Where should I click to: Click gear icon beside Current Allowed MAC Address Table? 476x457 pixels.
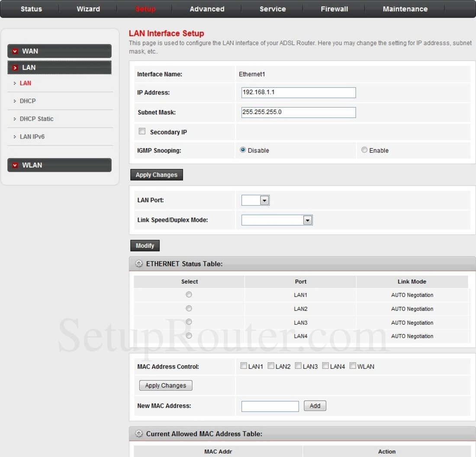point(138,434)
